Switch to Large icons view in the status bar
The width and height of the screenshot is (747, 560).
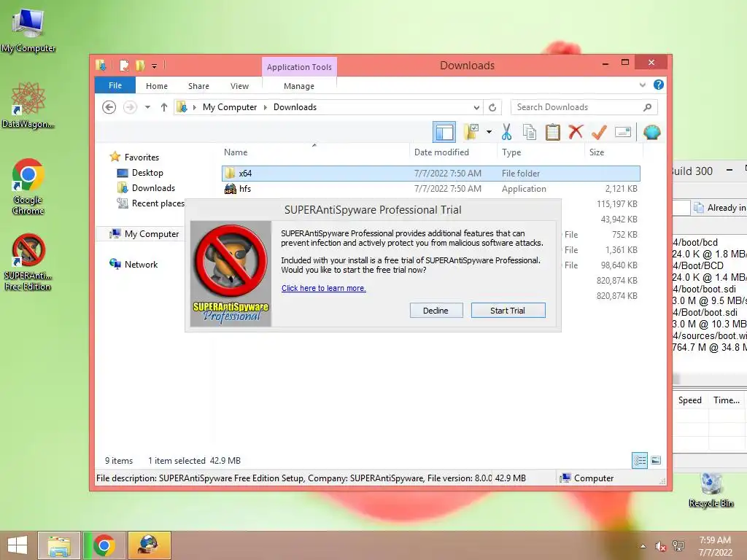point(656,461)
